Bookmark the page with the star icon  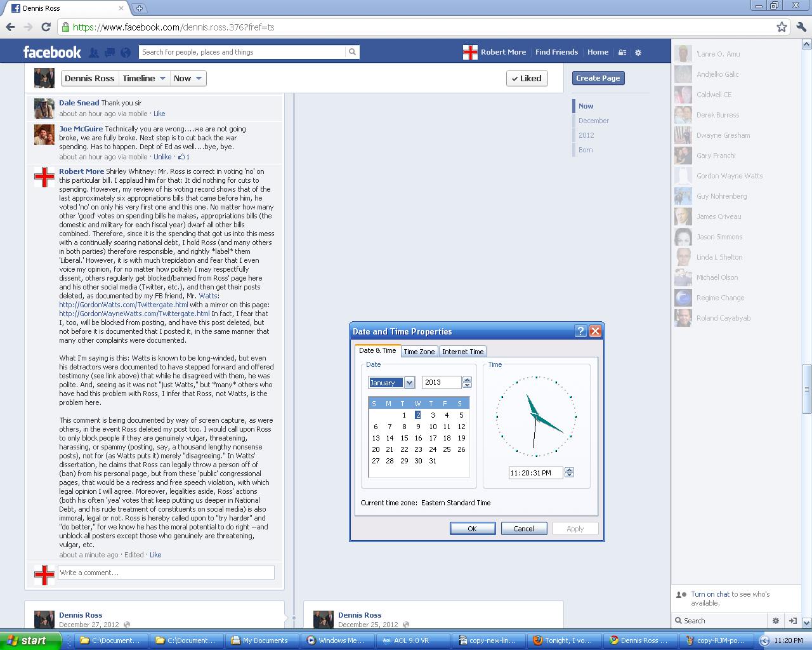tap(782, 27)
